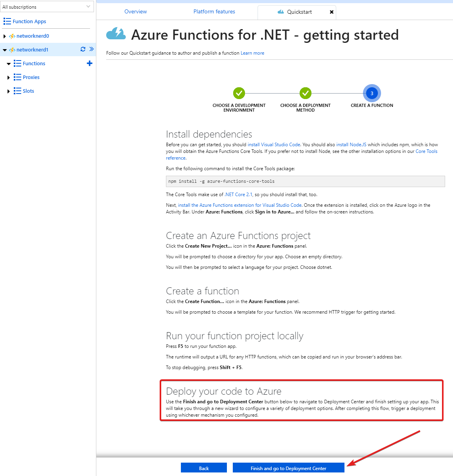Open the install Visual Studio Code link
The width and height of the screenshot is (453, 476).
click(274, 145)
